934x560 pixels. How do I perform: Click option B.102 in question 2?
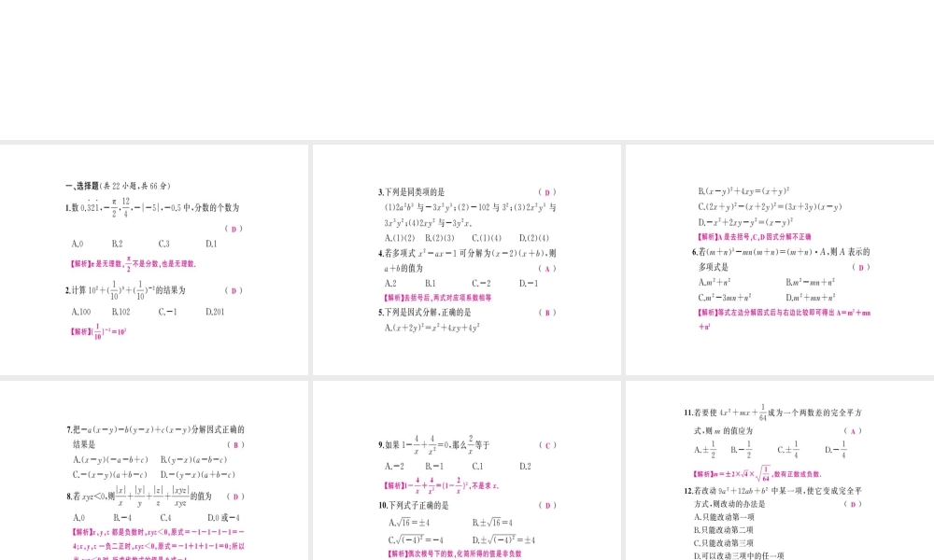pyautogui.click(x=120, y=312)
